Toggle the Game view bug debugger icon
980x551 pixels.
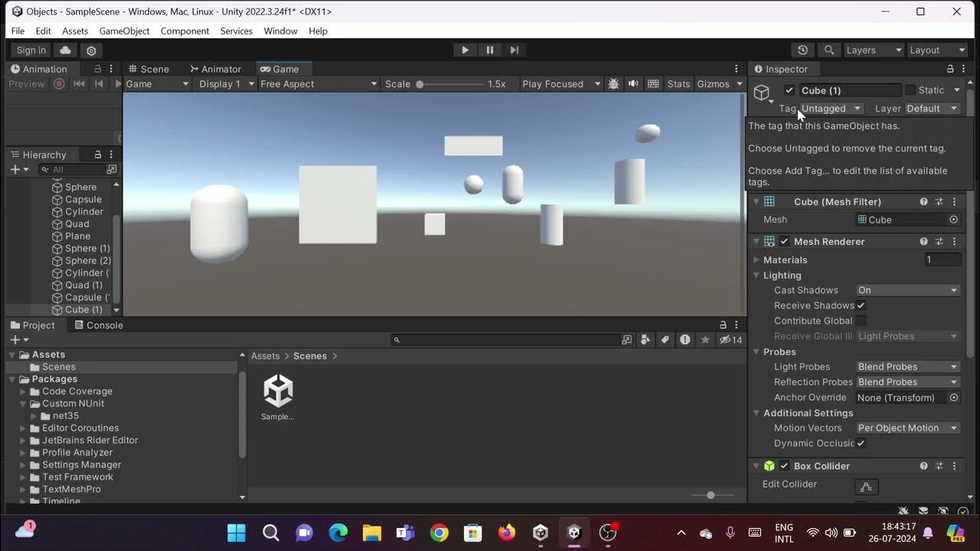pos(613,84)
